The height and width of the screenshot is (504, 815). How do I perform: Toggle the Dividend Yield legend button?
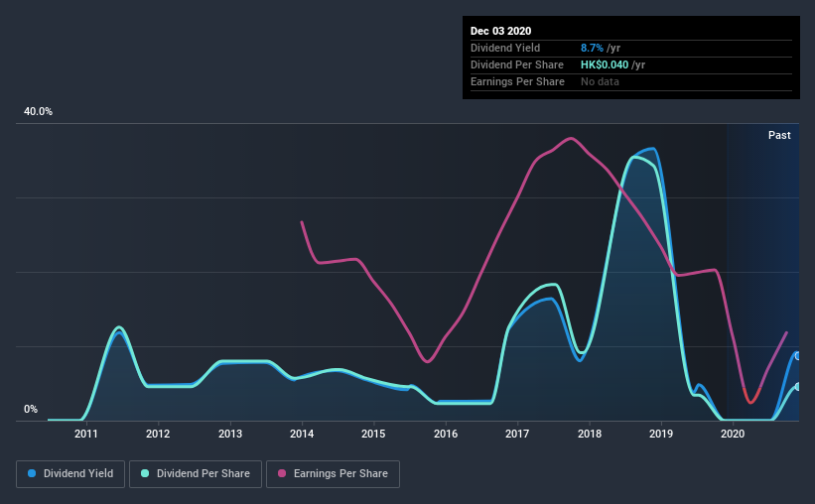click(70, 474)
